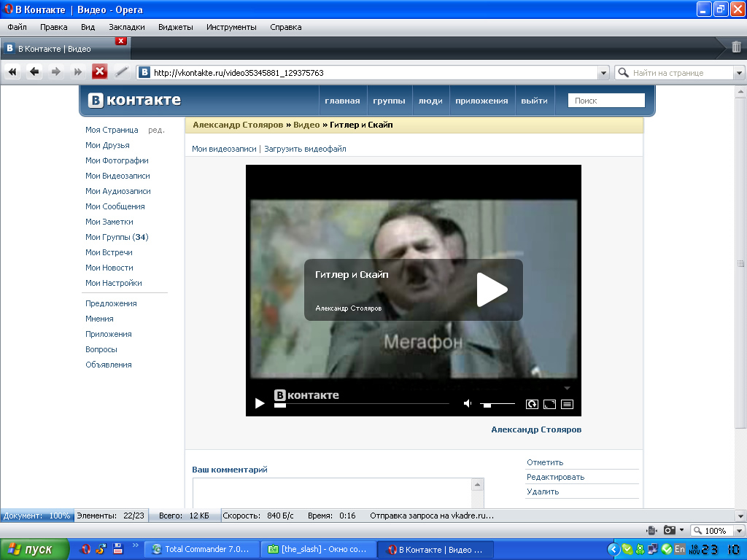Click the Opera rewind navigation button
This screenshot has width=747, height=560.
click(12, 72)
